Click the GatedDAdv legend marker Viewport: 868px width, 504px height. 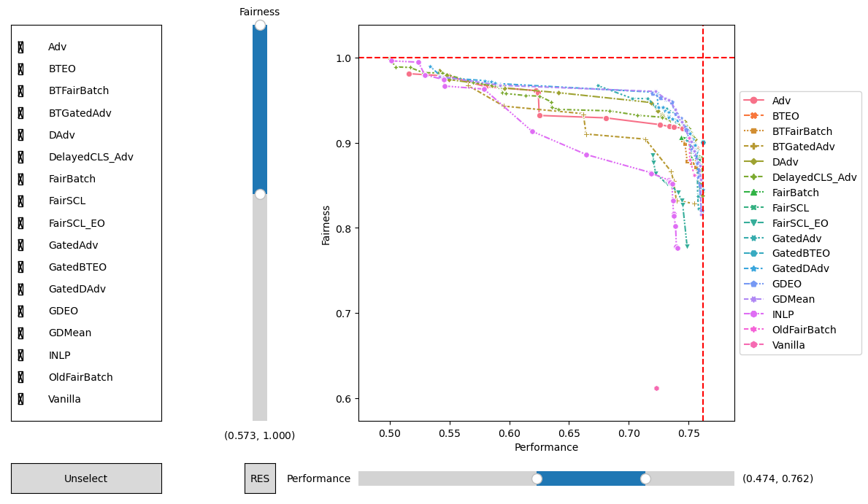click(753, 268)
